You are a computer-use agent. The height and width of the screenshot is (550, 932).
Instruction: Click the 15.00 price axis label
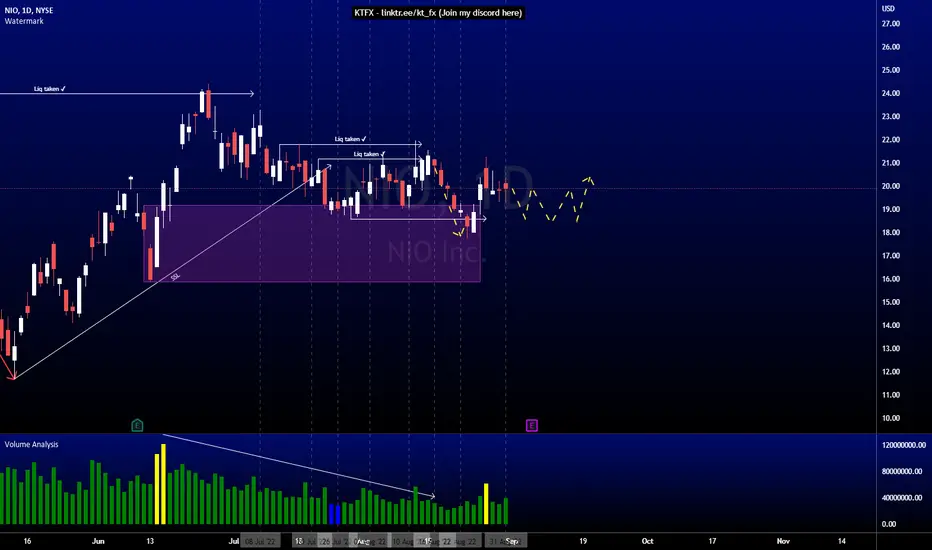tap(890, 302)
